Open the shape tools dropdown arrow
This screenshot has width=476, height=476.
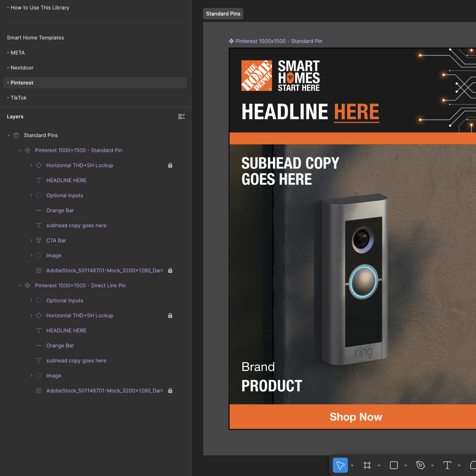click(405, 466)
